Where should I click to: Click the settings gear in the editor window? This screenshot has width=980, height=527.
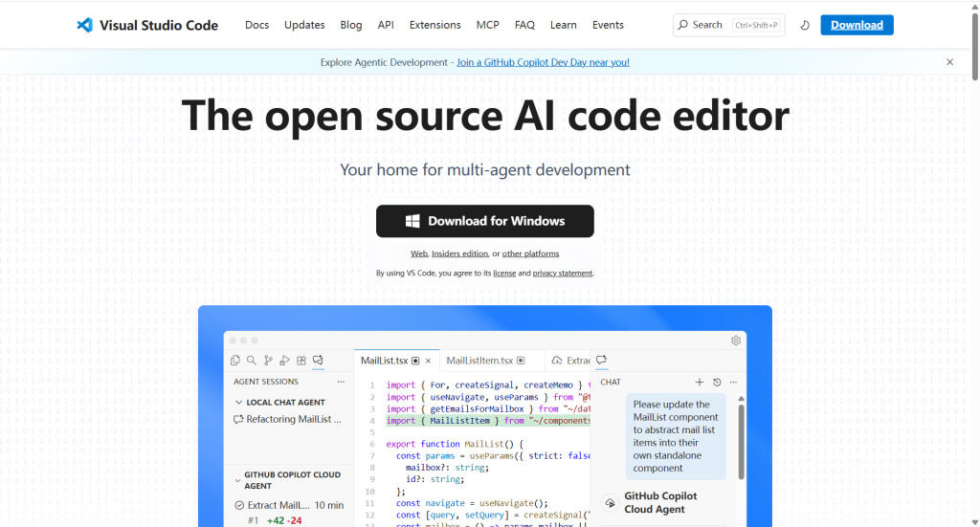click(x=736, y=340)
